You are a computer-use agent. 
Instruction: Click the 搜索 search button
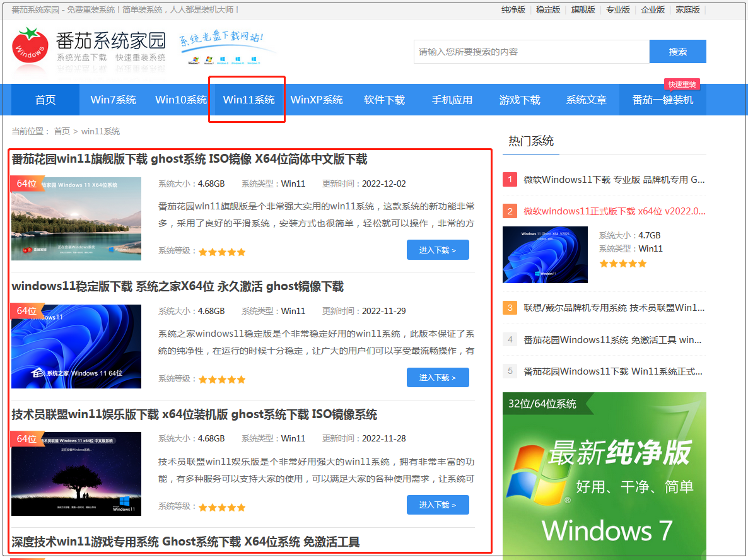677,52
